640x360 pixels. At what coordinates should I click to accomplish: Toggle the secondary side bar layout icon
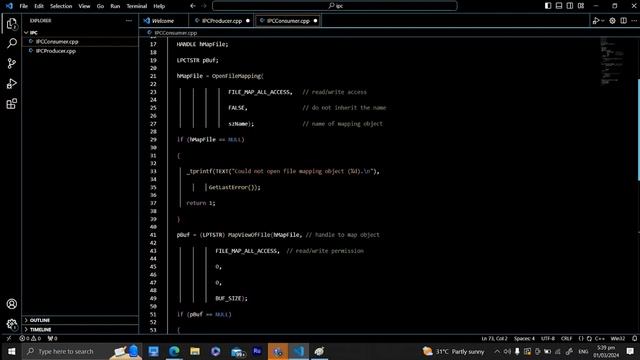coord(570,6)
